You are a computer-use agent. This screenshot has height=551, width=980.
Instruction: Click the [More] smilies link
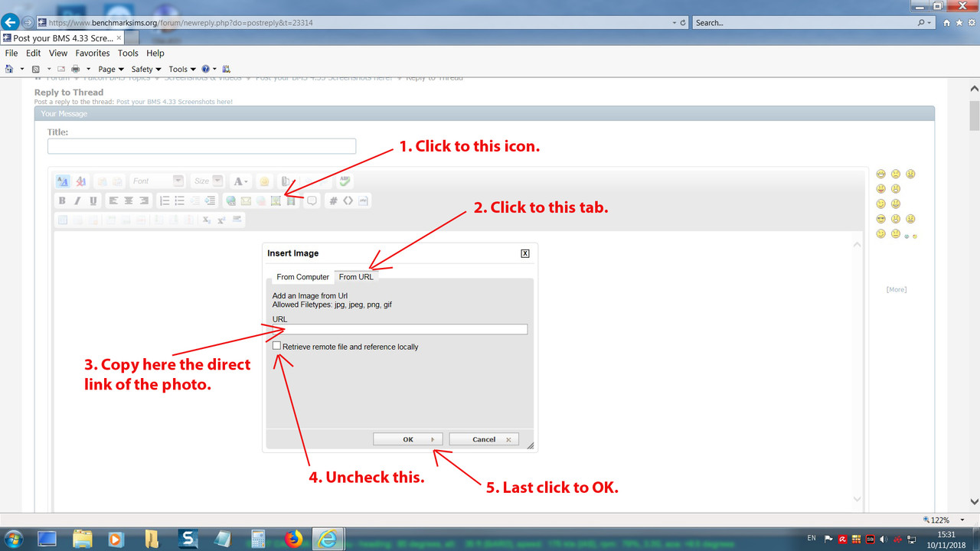(x=897, y=289)
